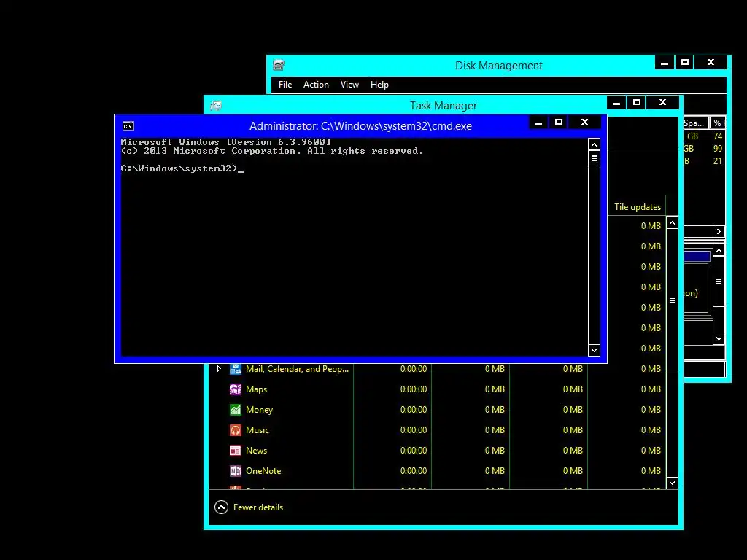Image resolution: width=747 pixels, height=560 pixels.
Task: Click cmd window scrollbar up arrow
Action: [x=594, y=145]
